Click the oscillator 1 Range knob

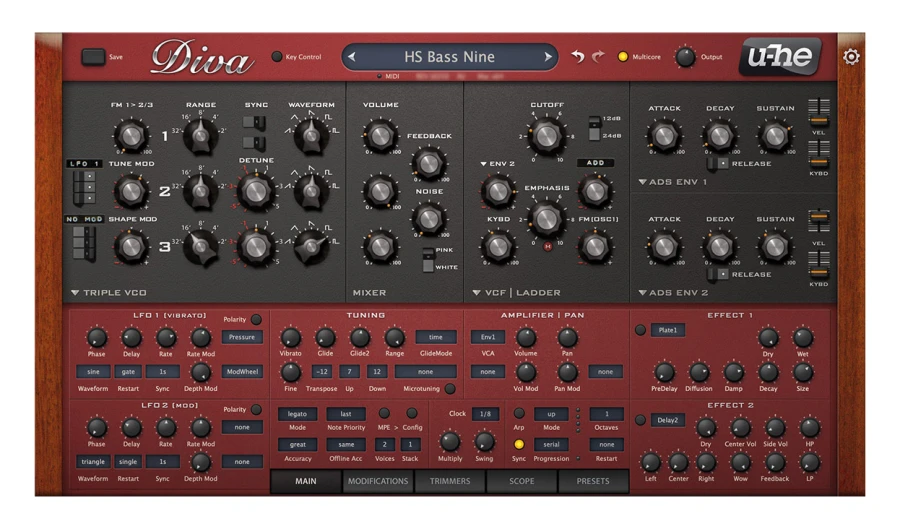coord(200,137)
